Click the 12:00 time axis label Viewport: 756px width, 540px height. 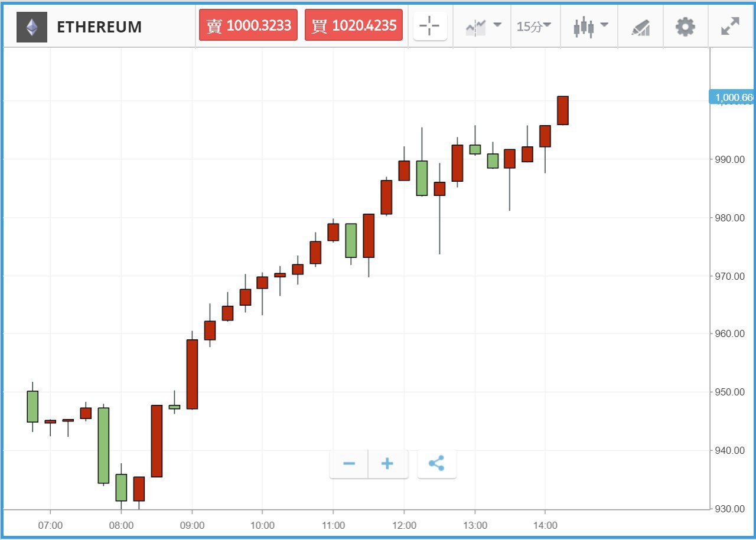tap(404, 525)
